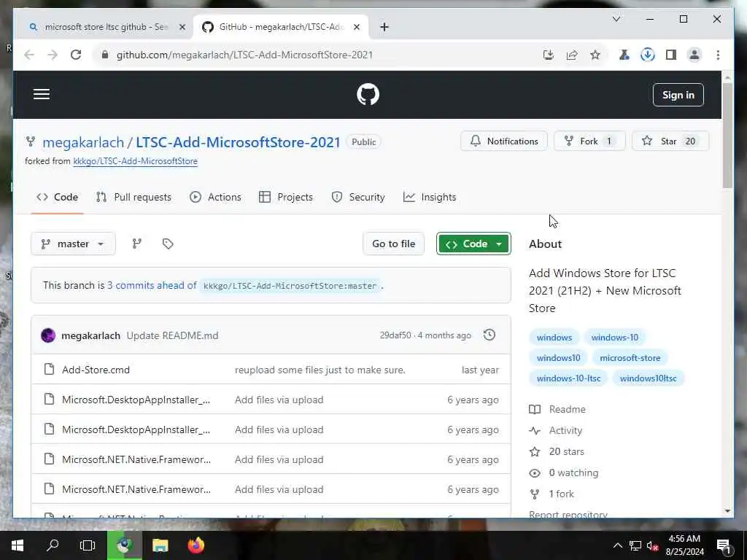
Task: Open 'reupload some files just to make sure' commit
Action: (x=320, y=370)
